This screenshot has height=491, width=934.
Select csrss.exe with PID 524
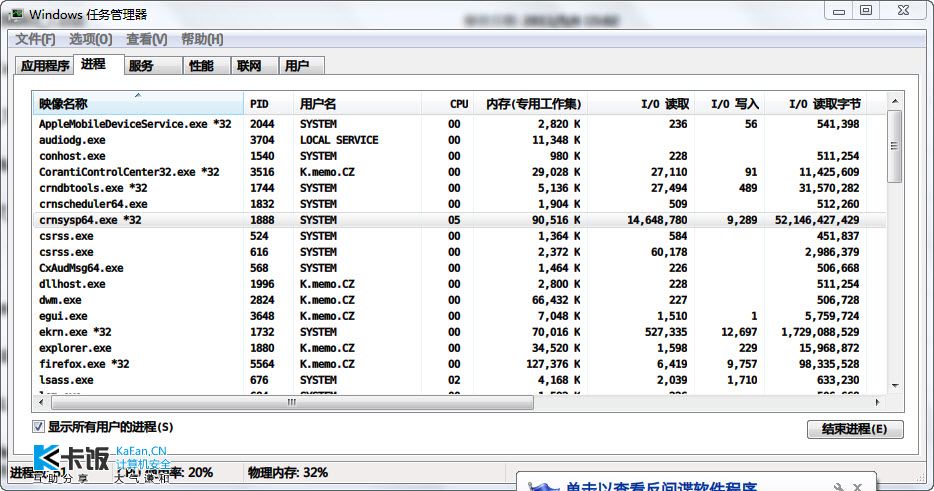click(x=459, y=236)
